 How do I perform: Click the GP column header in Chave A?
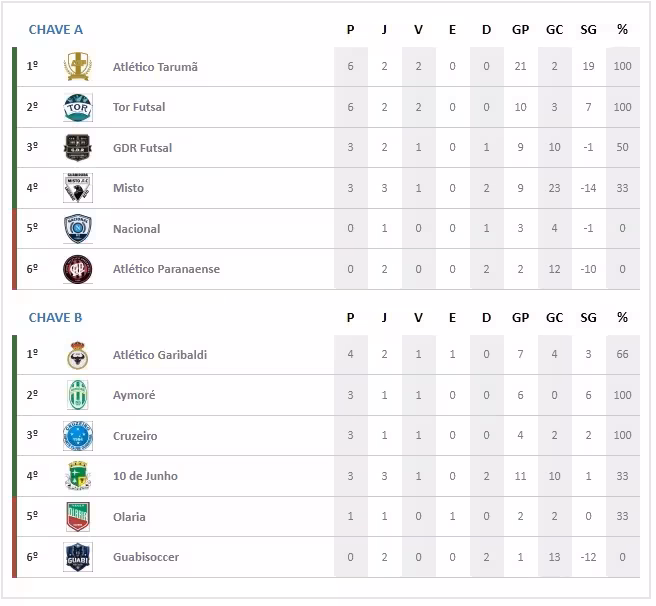[x=520, y=29]
